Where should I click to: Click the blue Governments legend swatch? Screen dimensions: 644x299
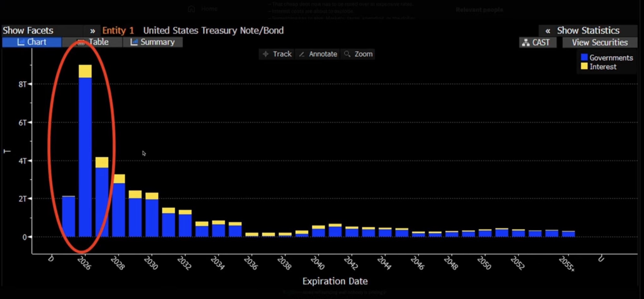(584, 57)
